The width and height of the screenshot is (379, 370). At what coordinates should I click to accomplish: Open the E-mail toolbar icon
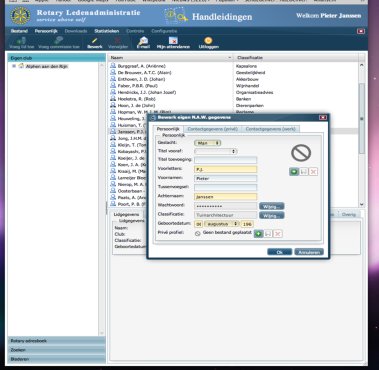[143, 43]
